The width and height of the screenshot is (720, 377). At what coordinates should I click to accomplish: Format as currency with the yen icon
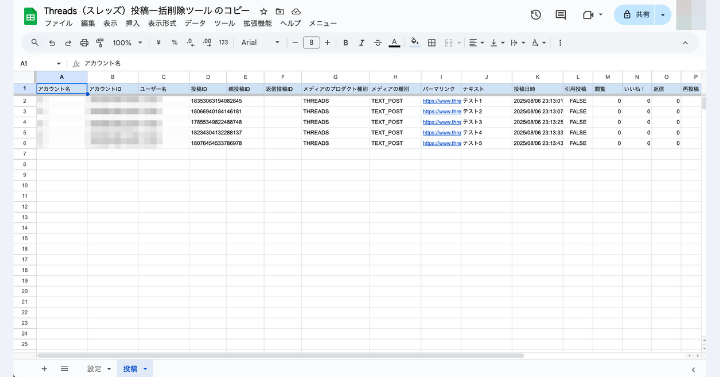click(x=158, y=43)
